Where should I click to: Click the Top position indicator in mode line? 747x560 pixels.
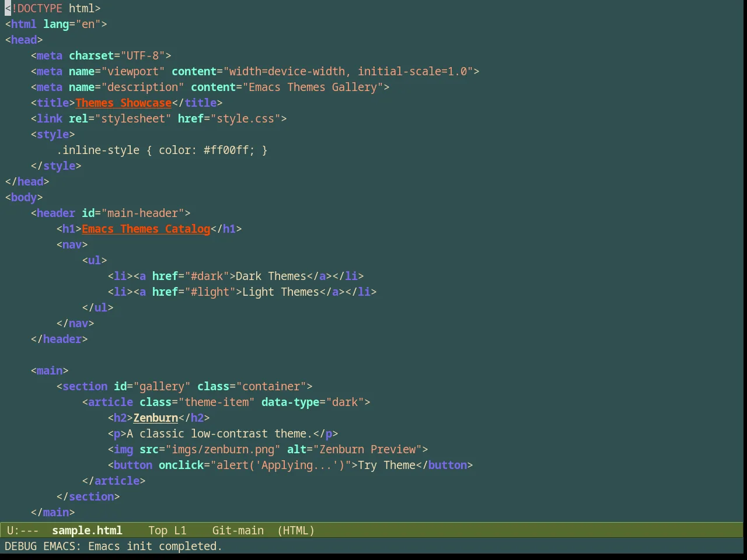coord(158,530)
